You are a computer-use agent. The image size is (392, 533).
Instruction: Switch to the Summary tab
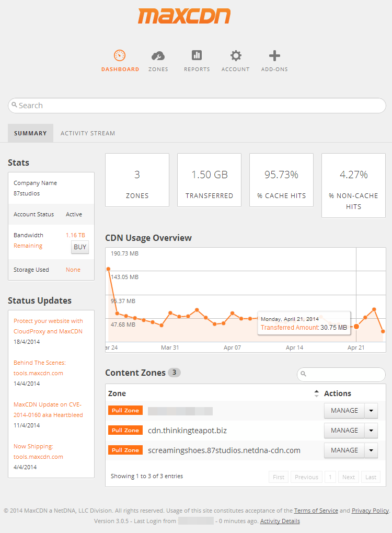point(30,133)
